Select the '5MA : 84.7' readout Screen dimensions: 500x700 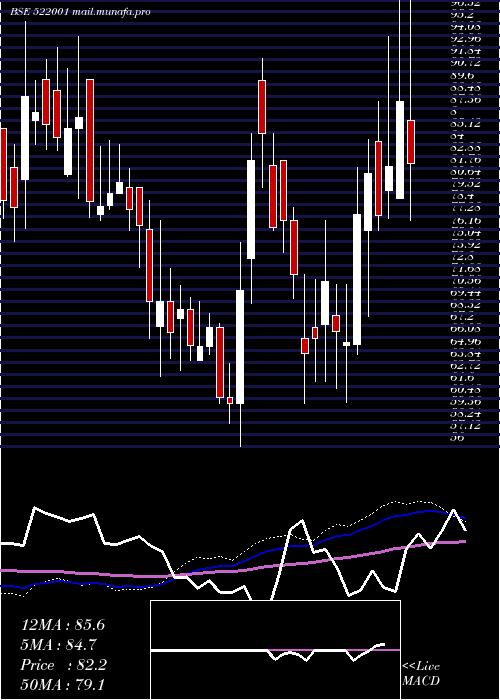(59, 645)
